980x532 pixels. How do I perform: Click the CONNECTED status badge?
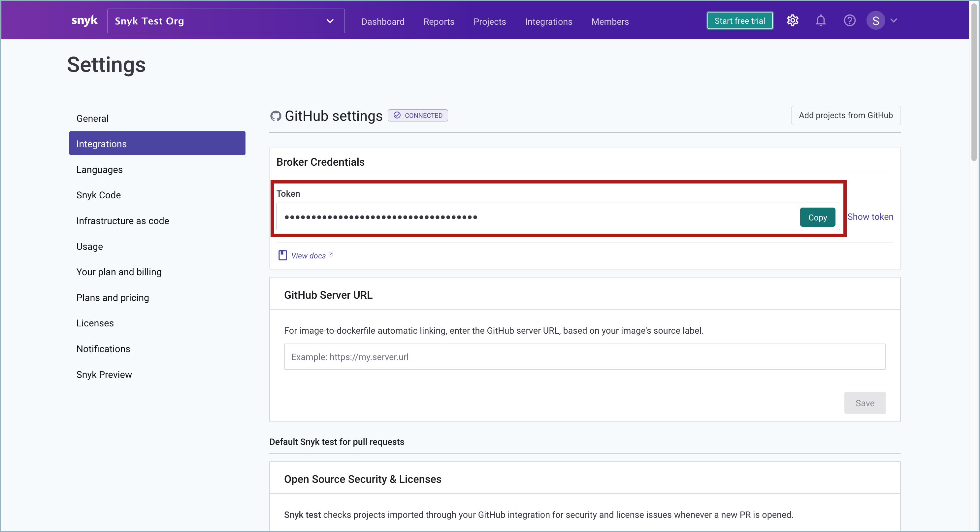click(418, 115)
